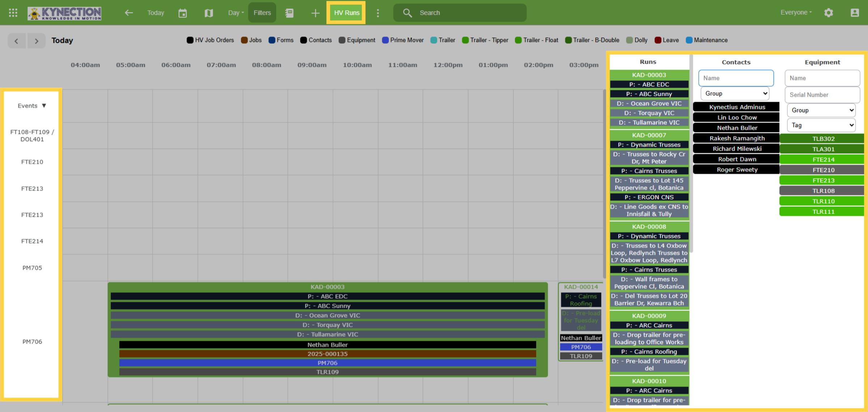Go back with the left arrow icon
This screenshot has height=412, width=868.
[x=129, y=13]
